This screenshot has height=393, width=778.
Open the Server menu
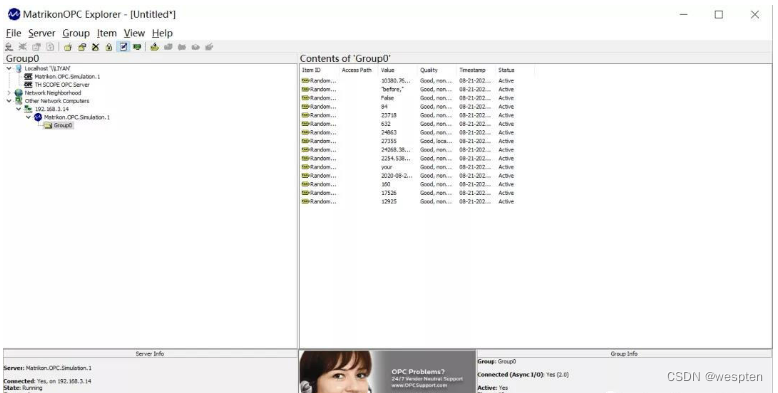[42, 33]
